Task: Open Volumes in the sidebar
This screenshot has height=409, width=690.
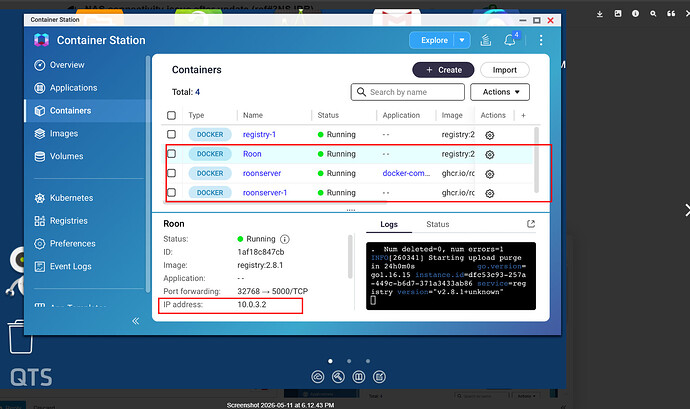Action: (59, 156)
